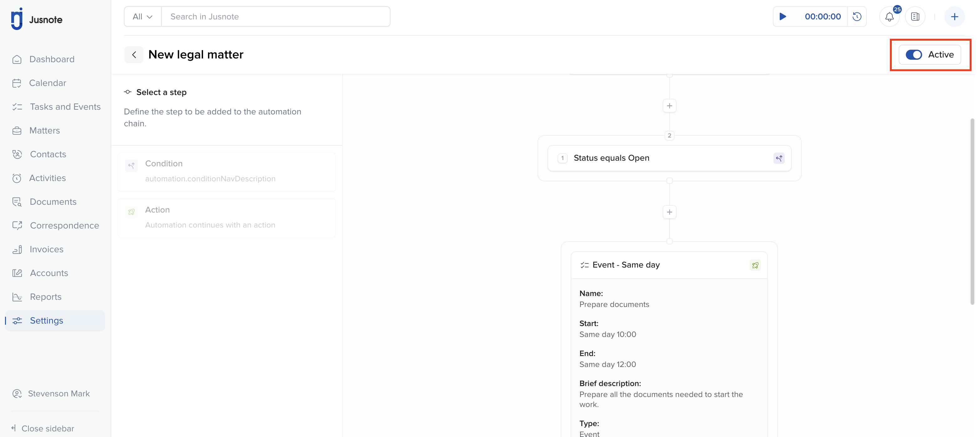Click the timer display 00:00:00
Image resolution: width=980 pixels, height=437 pixels.
(x=823, y=16)
